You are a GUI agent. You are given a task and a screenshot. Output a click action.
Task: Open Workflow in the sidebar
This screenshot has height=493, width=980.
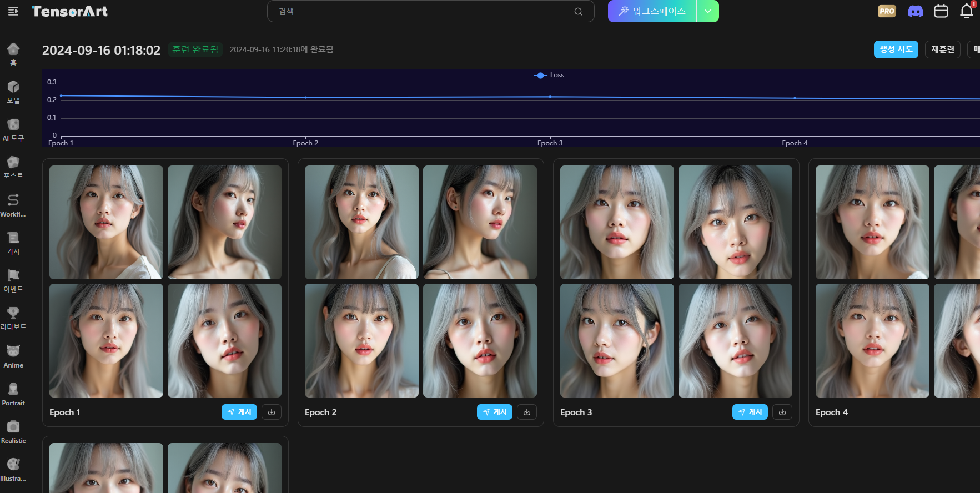(13, 205)
